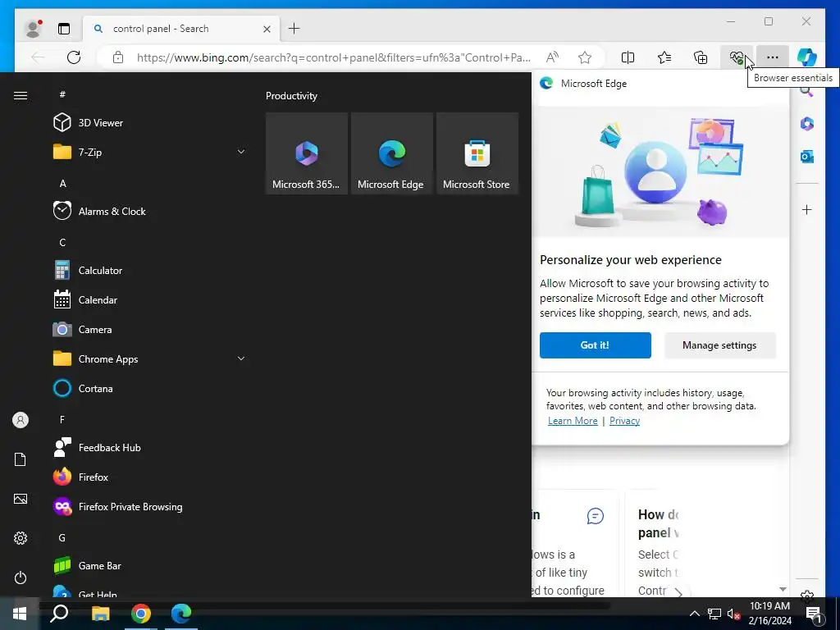Open Edge Settings and more menu
Screen dimensions: 840x630
tap(772, 57)
